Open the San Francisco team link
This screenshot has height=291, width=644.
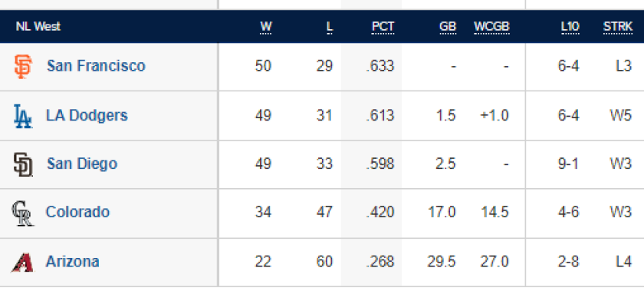[96, 66]
